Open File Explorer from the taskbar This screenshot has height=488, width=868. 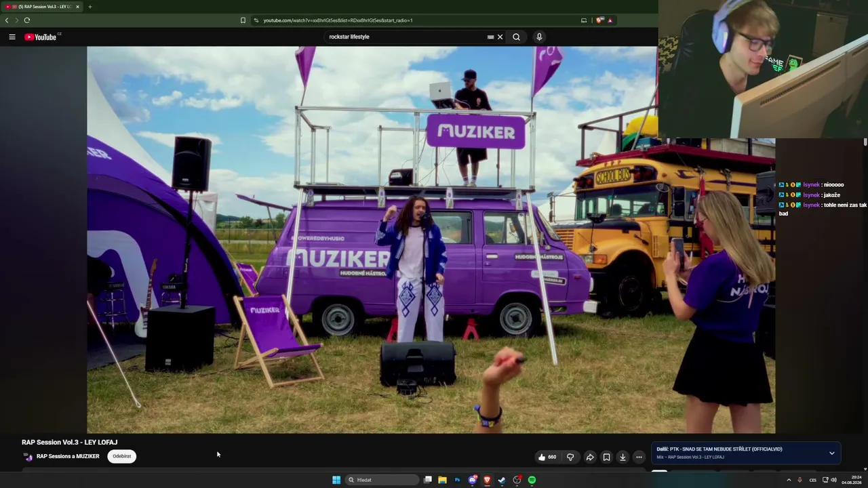tap(442, 480)
